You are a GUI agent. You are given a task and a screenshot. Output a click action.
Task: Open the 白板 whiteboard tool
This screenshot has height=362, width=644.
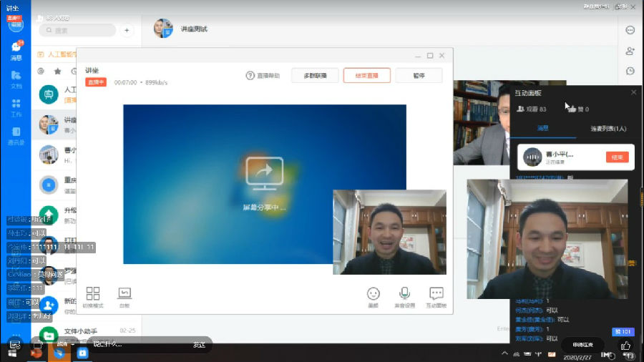(x=125, y=297)
